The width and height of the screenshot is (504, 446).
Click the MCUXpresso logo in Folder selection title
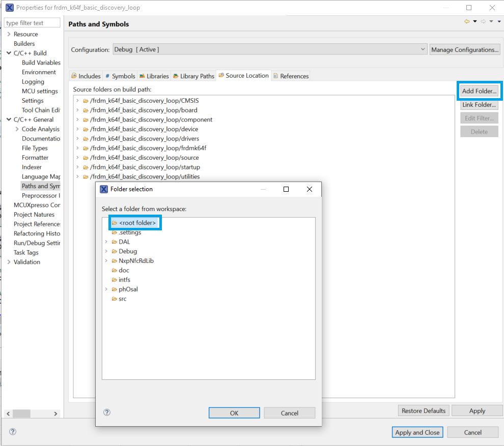[104, 189]
